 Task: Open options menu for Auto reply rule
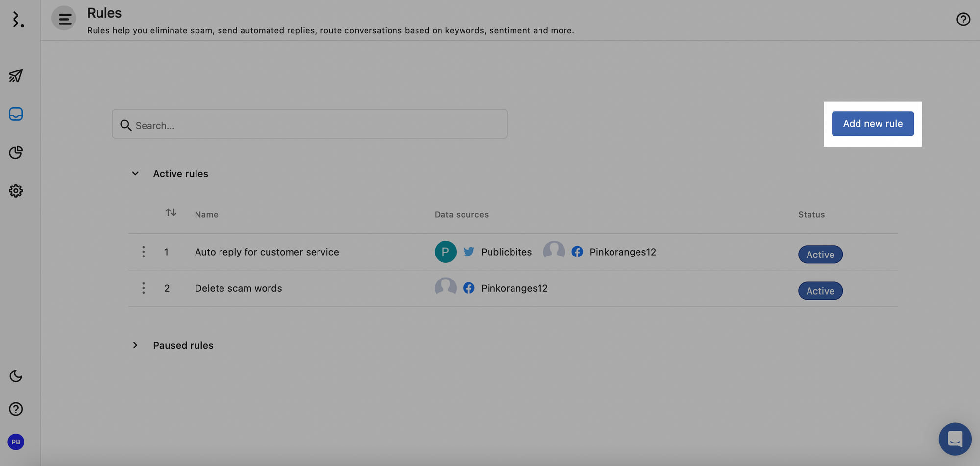click(x=144, y=252)
